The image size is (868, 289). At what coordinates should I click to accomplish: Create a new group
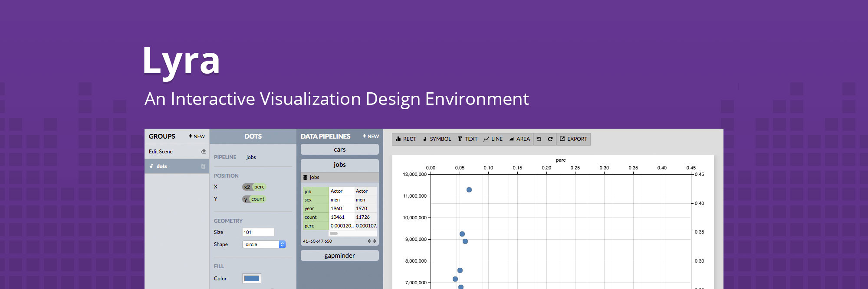(197, 136)
